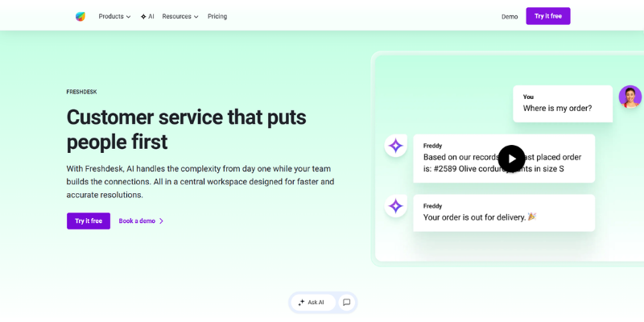This screenshot has width=644, height=322.
Task: Click the sparkle icon inside Ask AI button
Action: (x=301, y=303)
